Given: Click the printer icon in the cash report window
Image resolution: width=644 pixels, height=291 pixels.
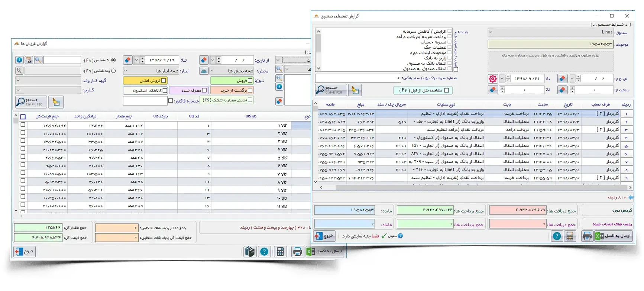Looking at the screenshot, I should tap(587, 236).
